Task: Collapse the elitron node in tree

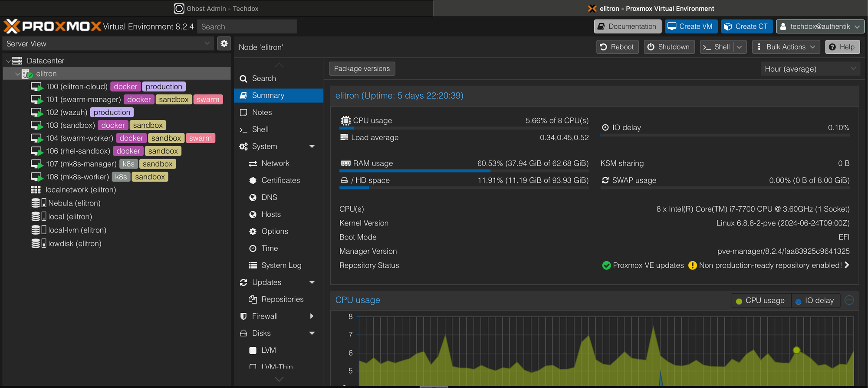Action: (x=17, y=74)
